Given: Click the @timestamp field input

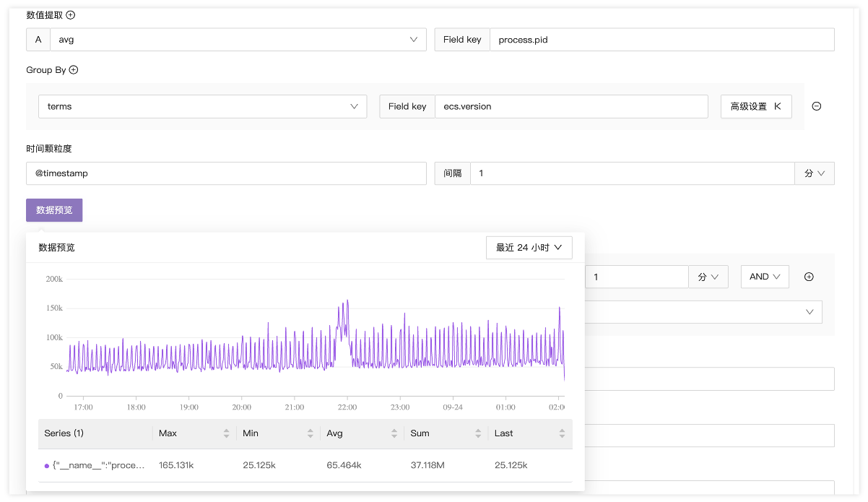Looking at the screenshot, I should pyautogui.click(x=226, y=173).
